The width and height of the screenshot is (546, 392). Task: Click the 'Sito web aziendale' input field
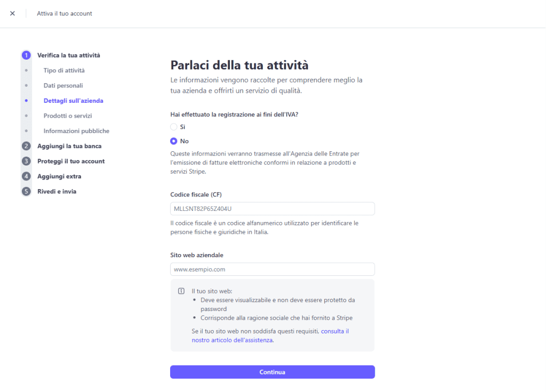point(272,269)
